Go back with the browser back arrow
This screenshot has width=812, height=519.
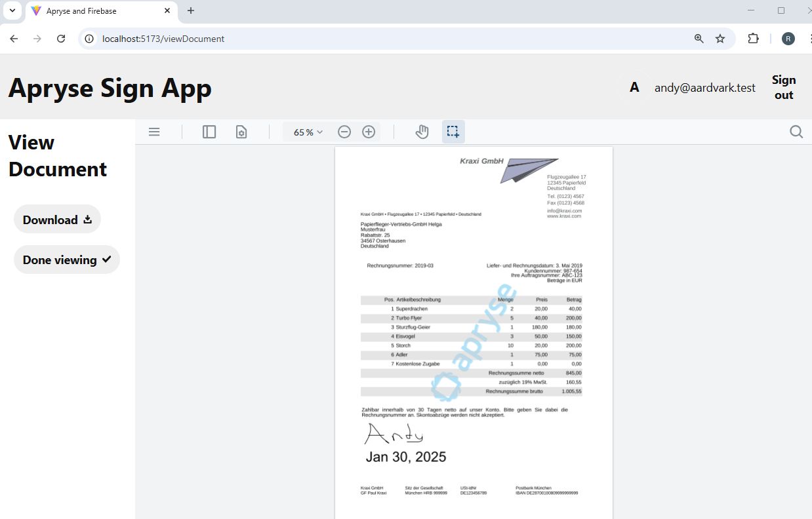14,39
